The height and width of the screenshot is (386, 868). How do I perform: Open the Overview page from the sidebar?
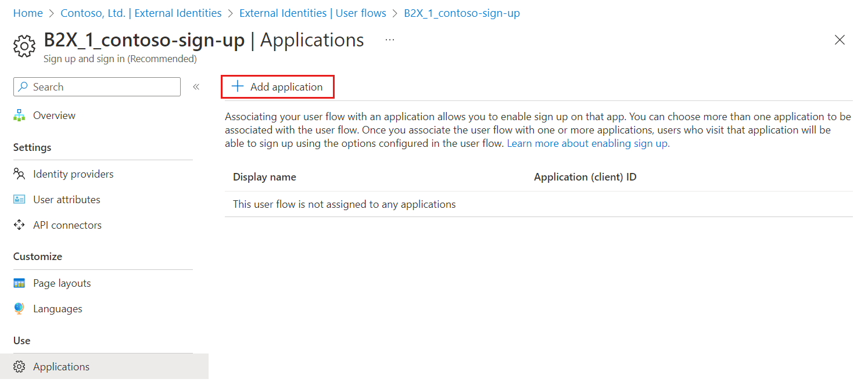(54, 115)
